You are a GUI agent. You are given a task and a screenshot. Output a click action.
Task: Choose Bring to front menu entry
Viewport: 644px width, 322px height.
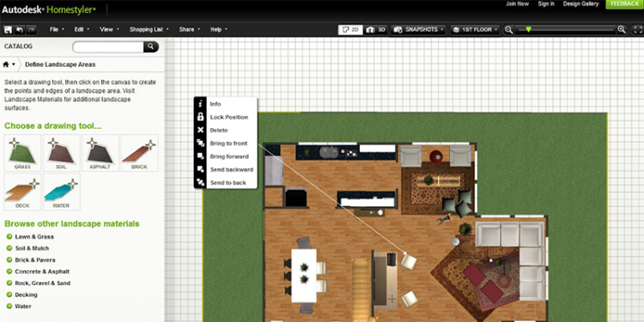(x=228, y=143)
